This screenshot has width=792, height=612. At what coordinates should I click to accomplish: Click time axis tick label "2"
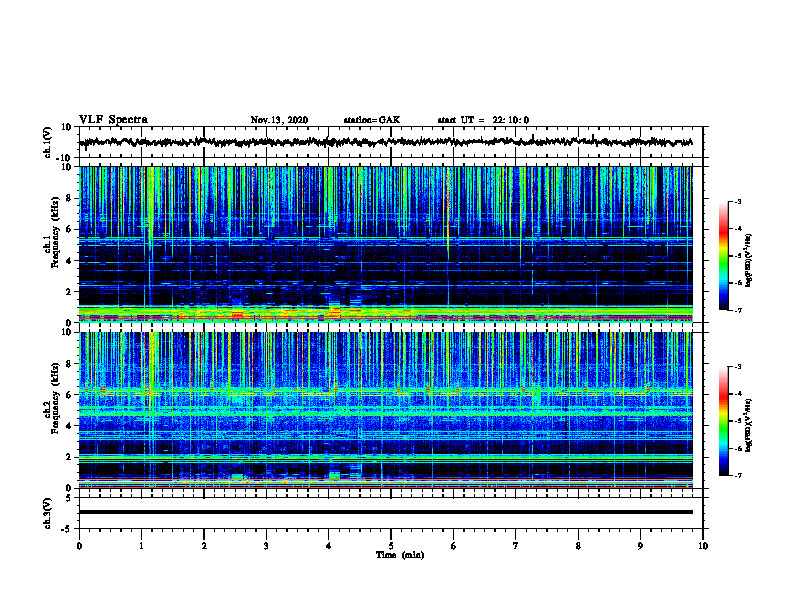(204, 546)
